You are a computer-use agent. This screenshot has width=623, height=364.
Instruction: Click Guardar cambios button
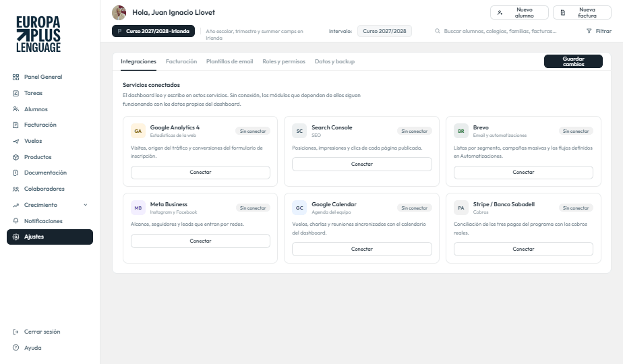click(573, 61)
